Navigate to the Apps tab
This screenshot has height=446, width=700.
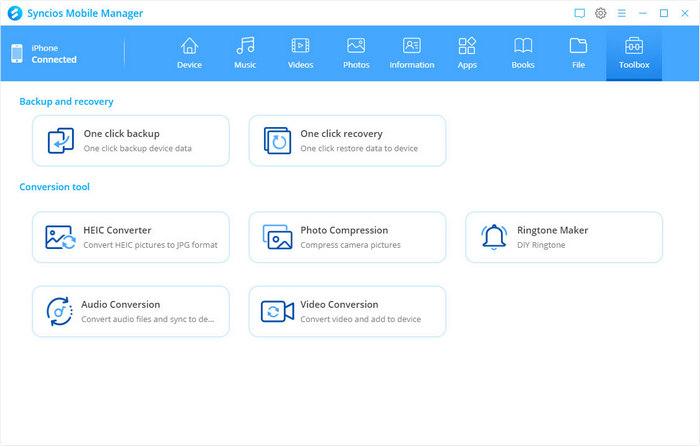pyautogui.click(x=467, y=53)
